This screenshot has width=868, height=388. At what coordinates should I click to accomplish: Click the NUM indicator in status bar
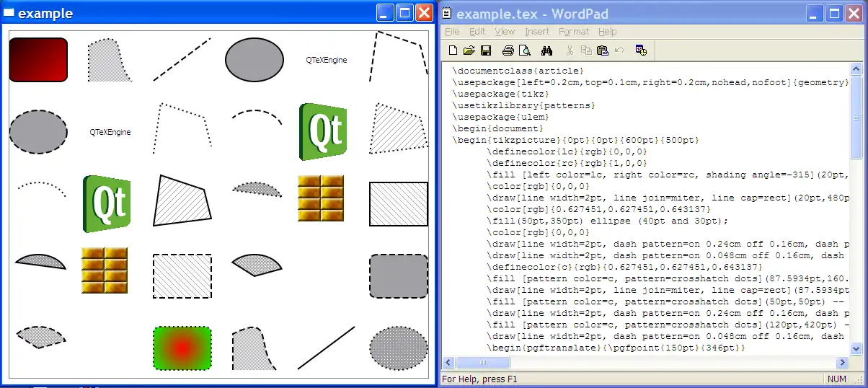tap(837, 379)
